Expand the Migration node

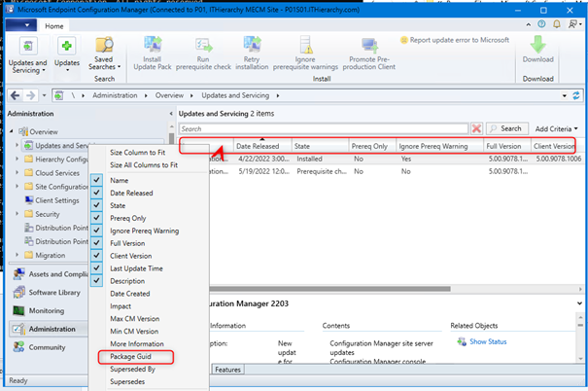(17, 255)
